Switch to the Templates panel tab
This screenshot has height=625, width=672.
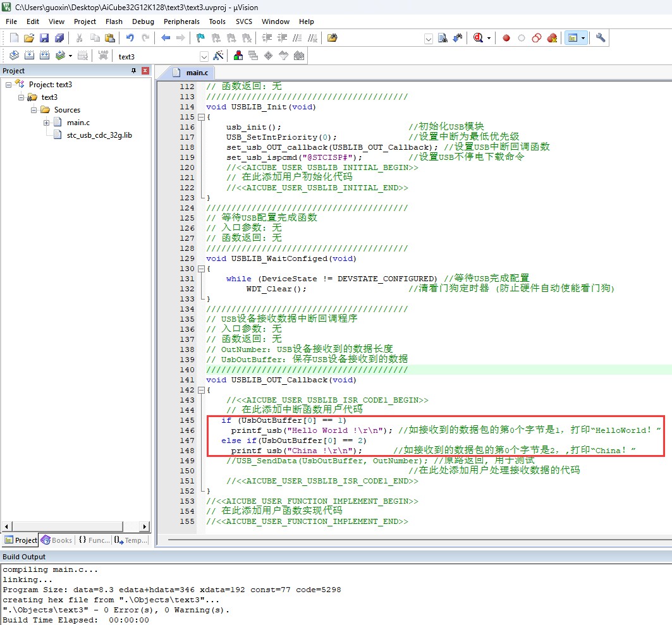[131, 540]
